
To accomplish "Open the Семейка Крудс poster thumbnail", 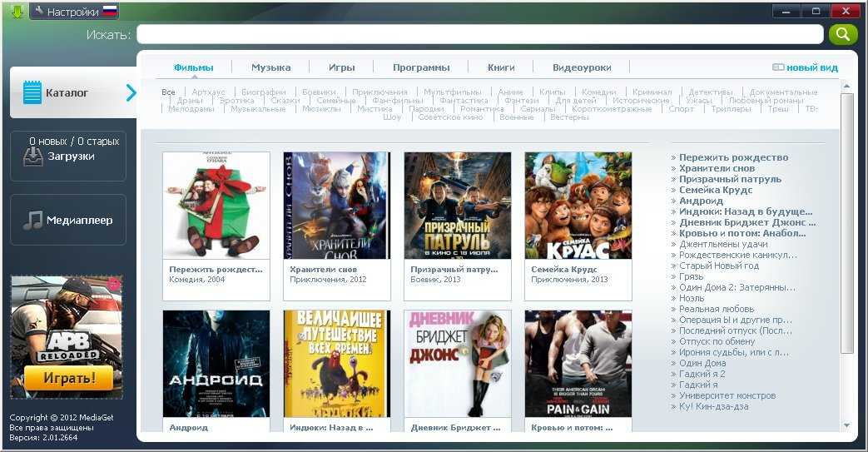I will (578, 206).
